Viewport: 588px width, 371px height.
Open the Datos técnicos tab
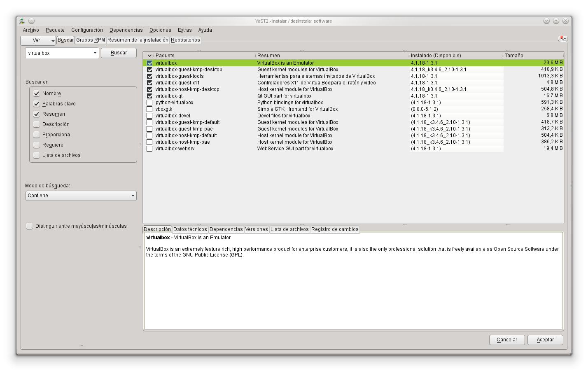pos(190,229)
